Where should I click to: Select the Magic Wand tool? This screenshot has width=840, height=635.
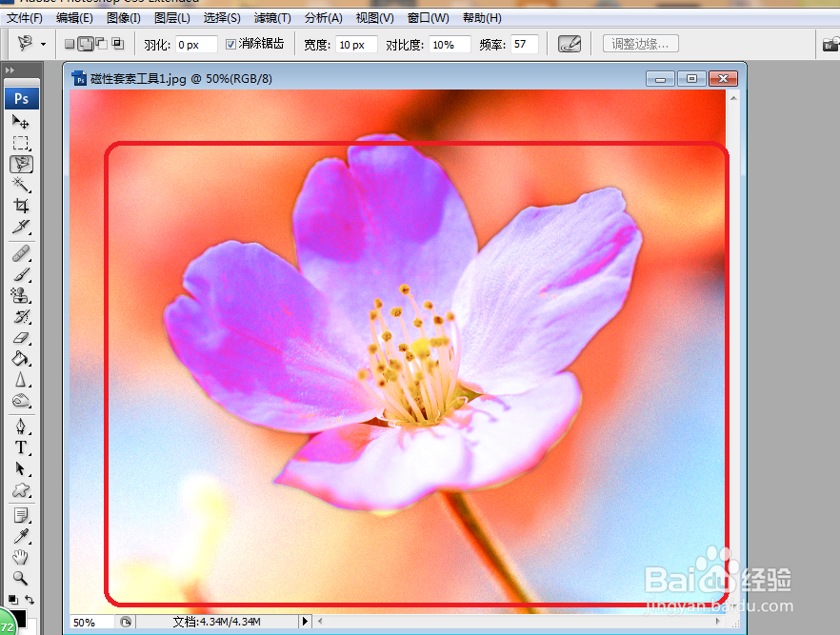21,185
